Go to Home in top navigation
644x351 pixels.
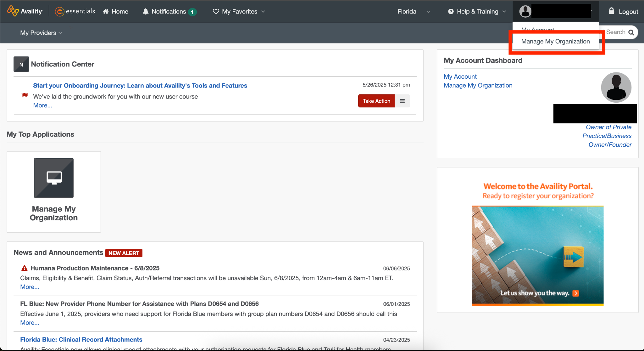[x=115, y=11]
